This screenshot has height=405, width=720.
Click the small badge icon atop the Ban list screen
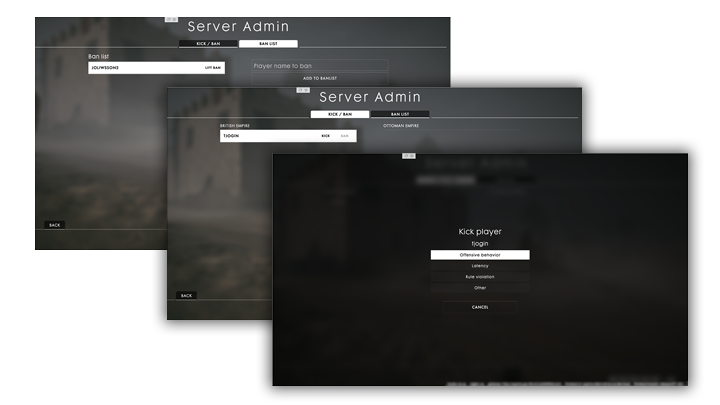click(x=171, y=19)
